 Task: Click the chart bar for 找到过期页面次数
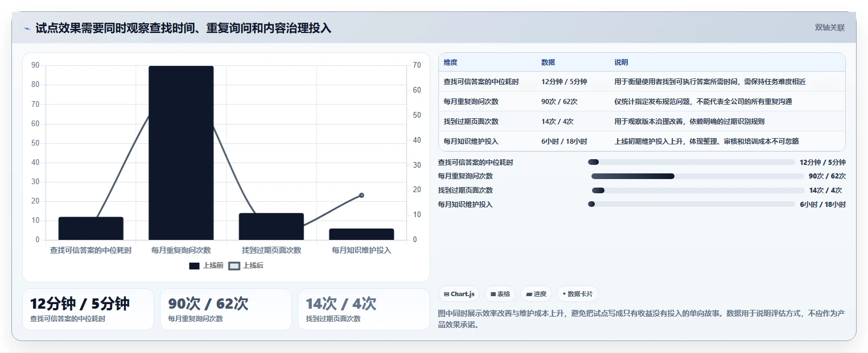(x=271, y=226)
